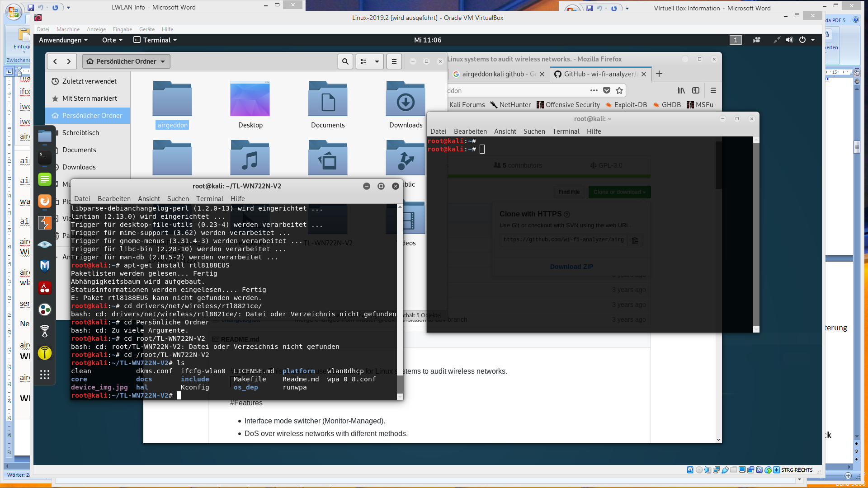Click the Download ZIP link
Screen dimensions: 868x488
click(x=571, y=267)
